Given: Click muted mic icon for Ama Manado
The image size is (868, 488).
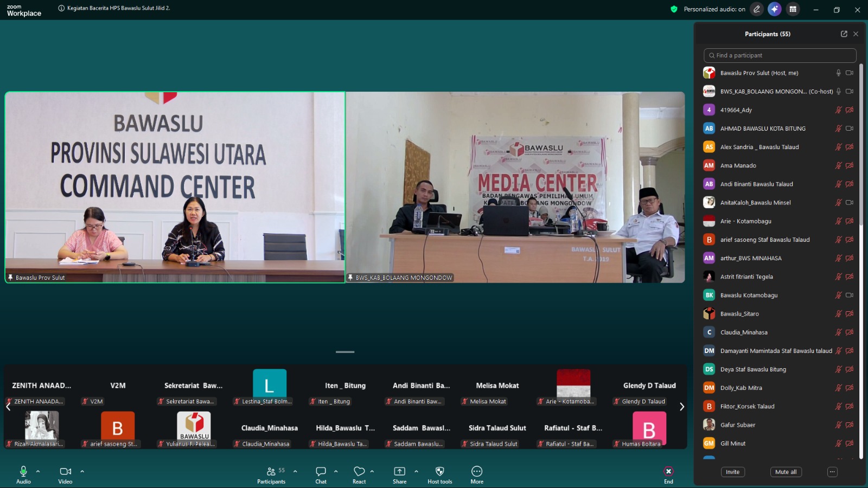Looking at the screenshot, I should 839,165.
